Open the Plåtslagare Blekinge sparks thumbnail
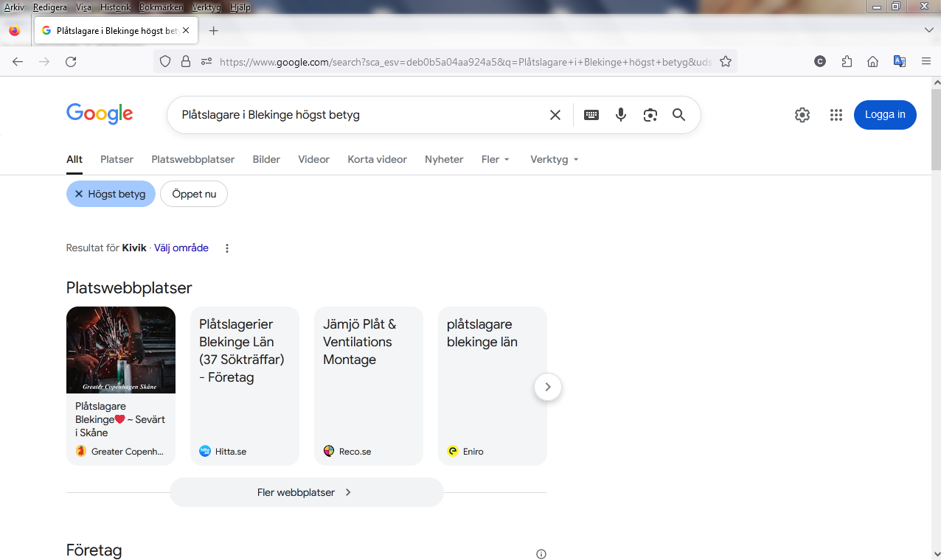Image resolution: width=941 pixels, height=560 pixels. pos(121,350)
